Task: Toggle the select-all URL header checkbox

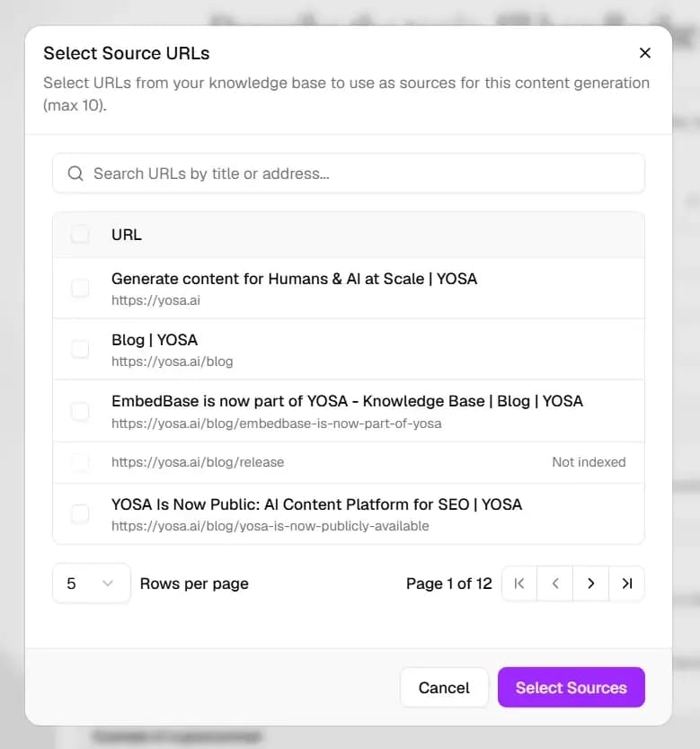Action: [x=80, y=235]
